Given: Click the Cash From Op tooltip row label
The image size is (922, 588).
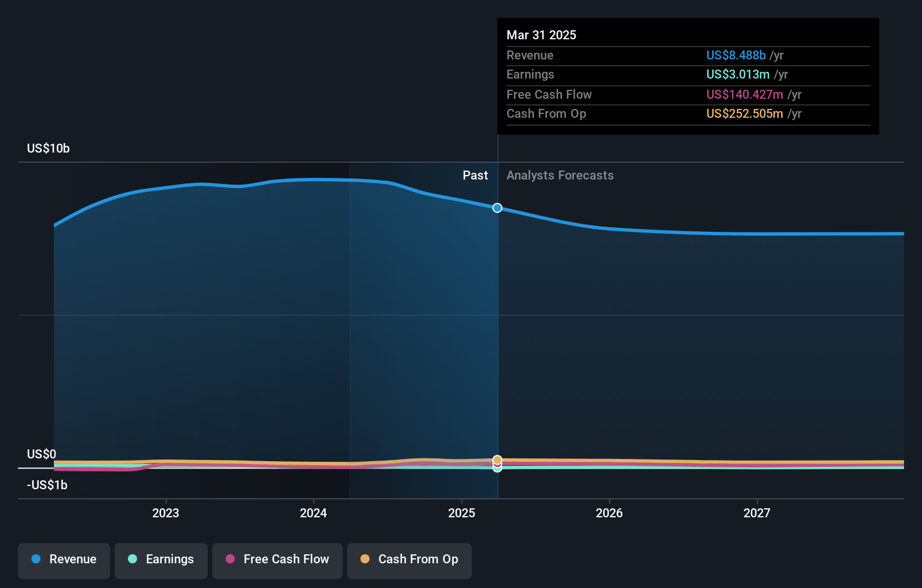Looking at the screenshot, I should (546, 113).
